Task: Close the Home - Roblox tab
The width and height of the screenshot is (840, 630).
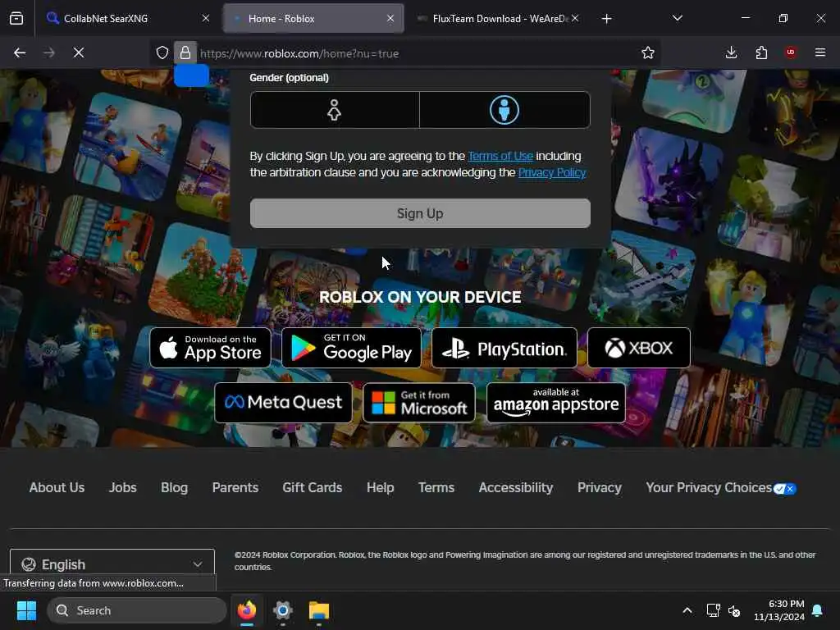Action: (390, 18)
